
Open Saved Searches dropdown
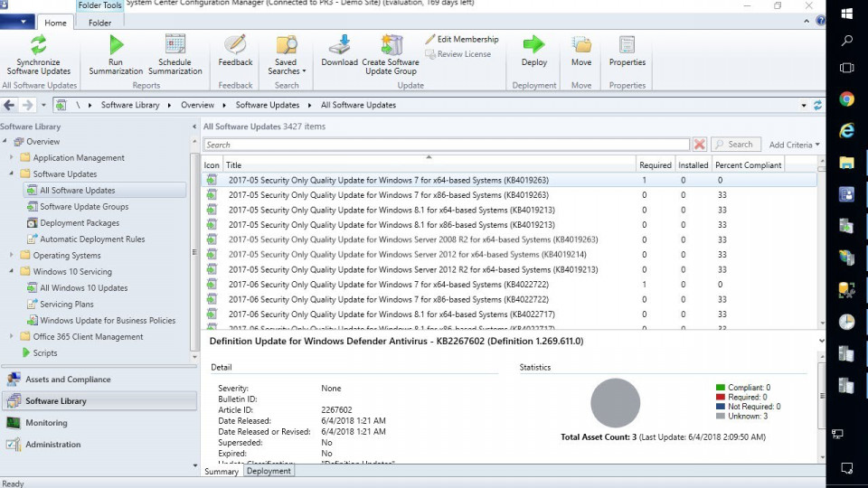tap(287, 55)
